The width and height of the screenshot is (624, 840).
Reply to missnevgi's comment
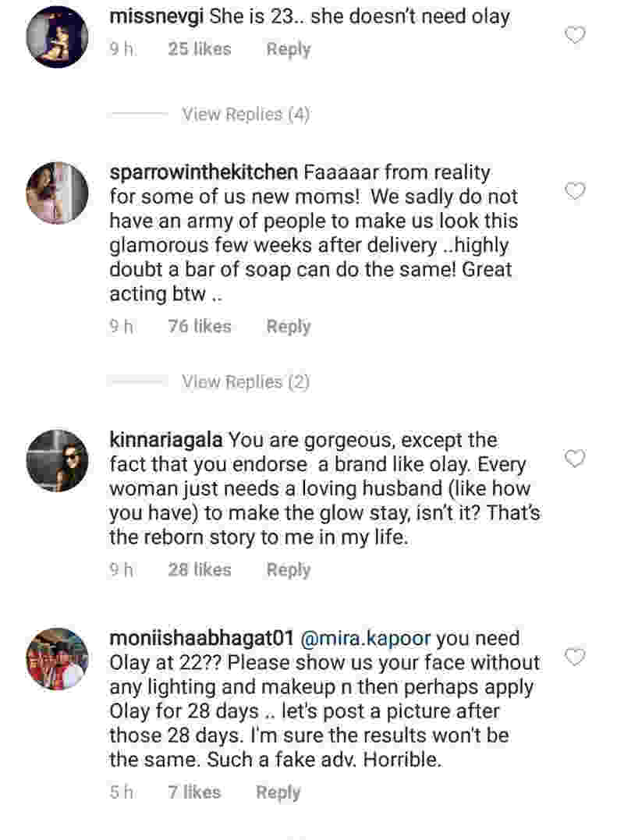[x=289, y=49]
